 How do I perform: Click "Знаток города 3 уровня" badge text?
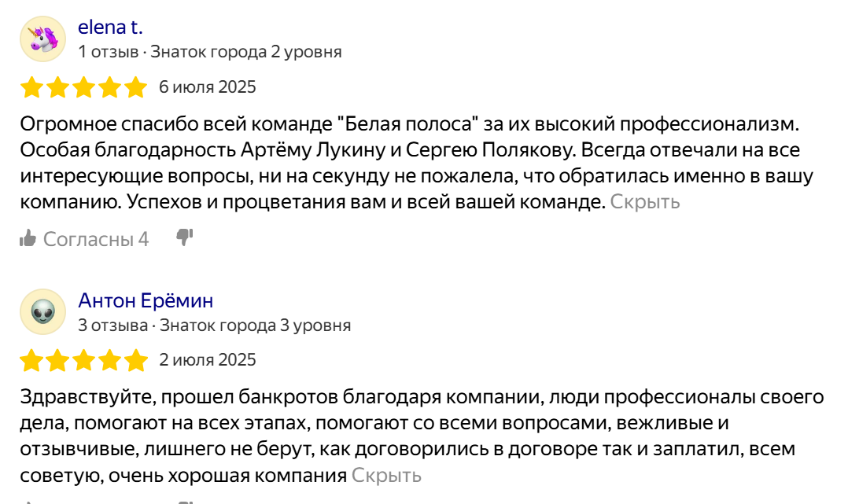pyautogui.click(x=255, y=326)
